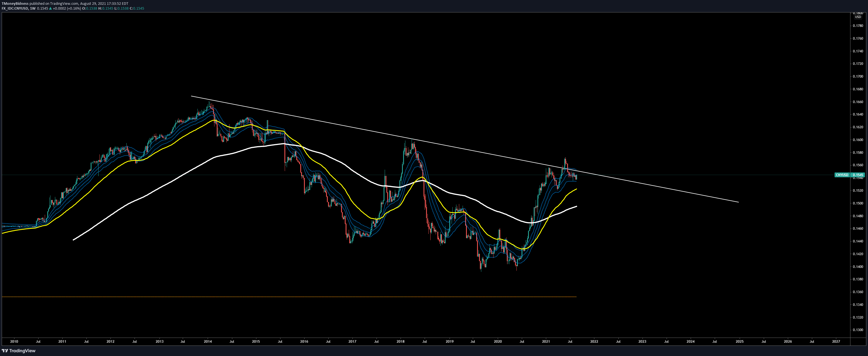
Task: Click the 0.1500 price axis label
Action: click(x=858, y=203)
